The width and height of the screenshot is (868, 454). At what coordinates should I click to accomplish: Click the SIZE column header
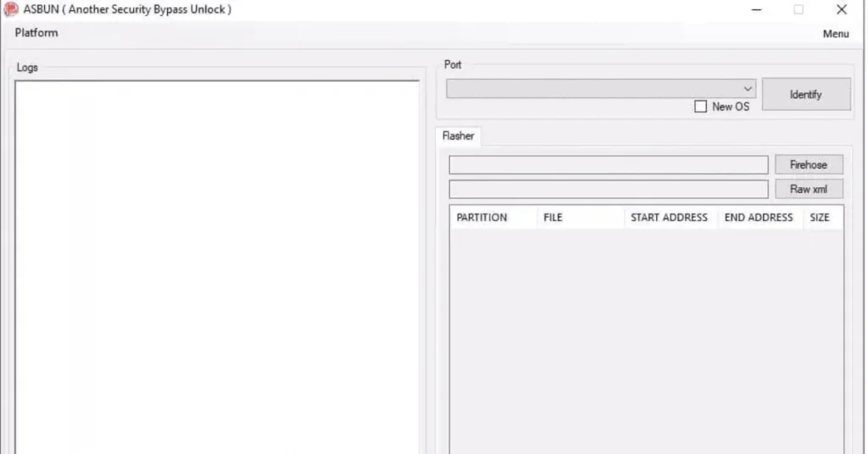coord(823,218)
